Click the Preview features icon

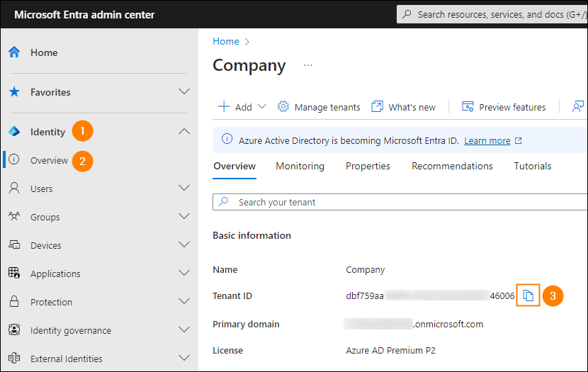pos(468,107)
